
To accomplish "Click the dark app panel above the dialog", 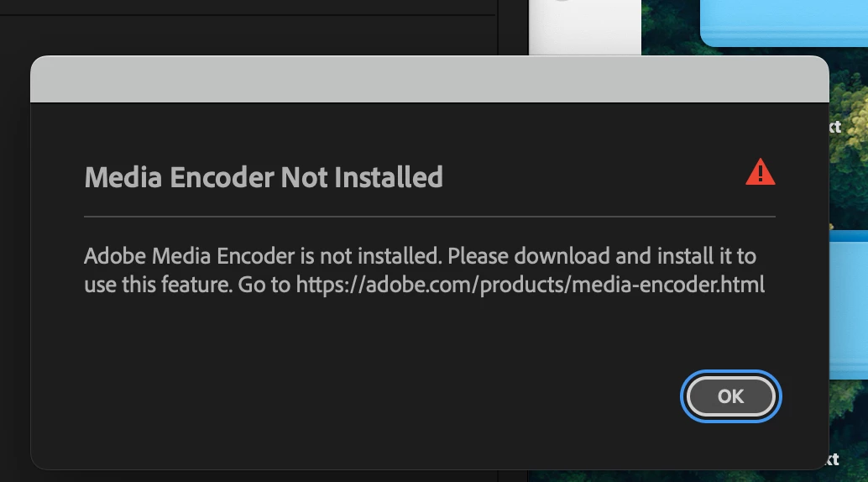I will click(x=249, y=34).
